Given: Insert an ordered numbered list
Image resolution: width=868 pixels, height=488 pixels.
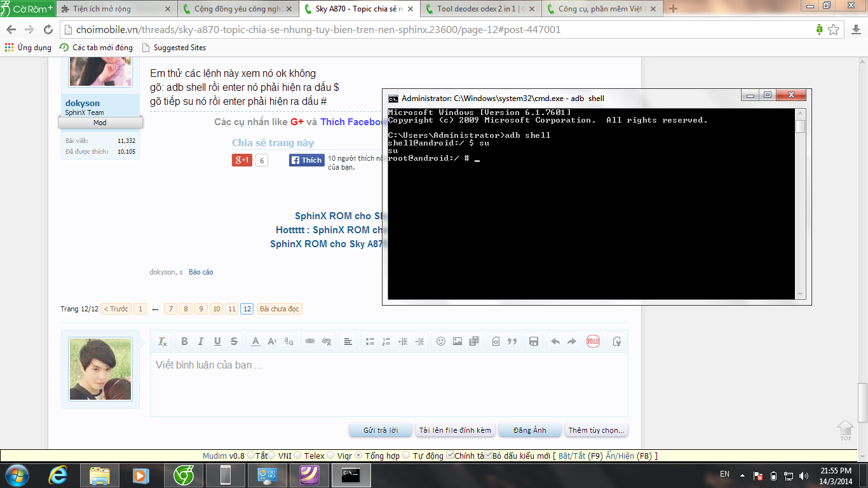Looking at the screenshot, I should (x=386, y=341).
